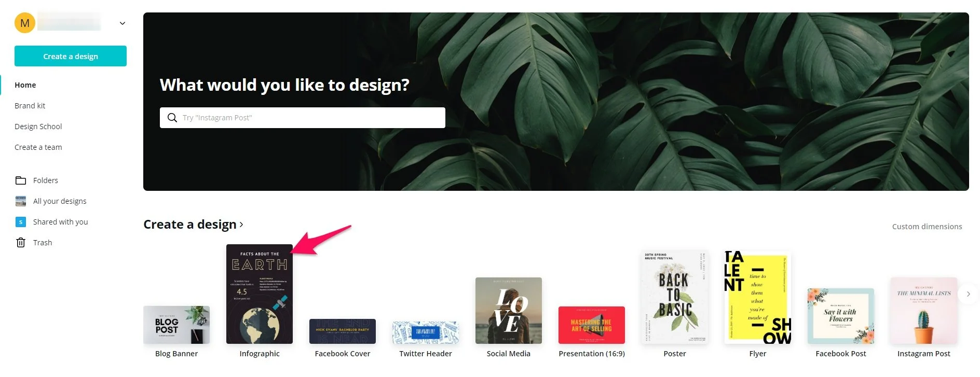Go to the Home menu item
Viewport: 980px width, 377px height.
pos(25,85)
